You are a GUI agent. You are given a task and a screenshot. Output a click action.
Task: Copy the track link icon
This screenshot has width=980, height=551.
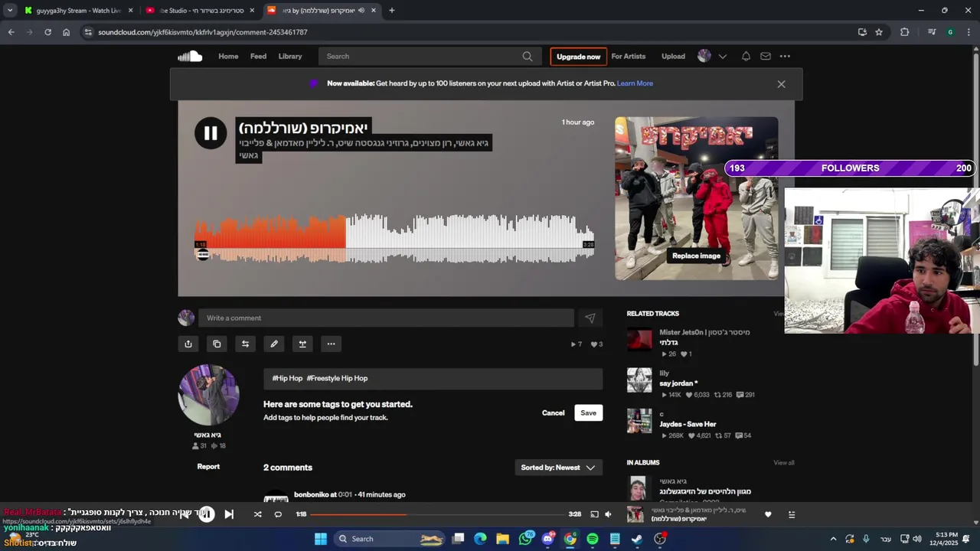click(217, 344)
